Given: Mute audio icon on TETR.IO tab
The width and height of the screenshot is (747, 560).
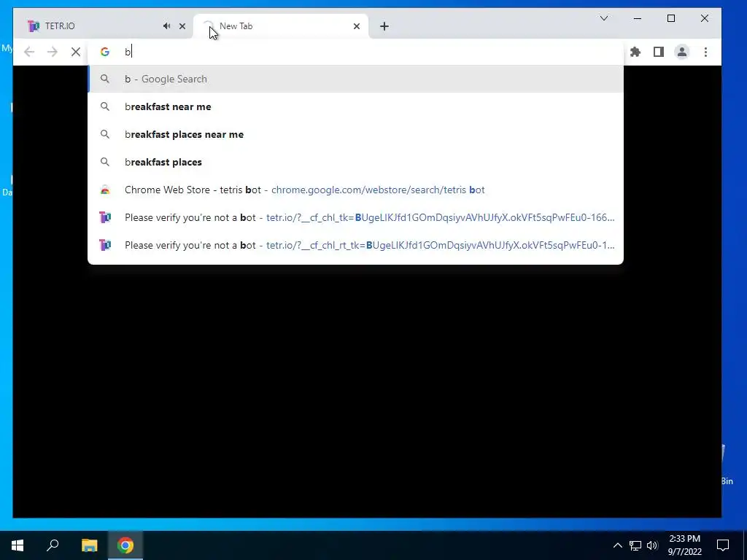Looking at the screenshot, I should coord(166,26).
